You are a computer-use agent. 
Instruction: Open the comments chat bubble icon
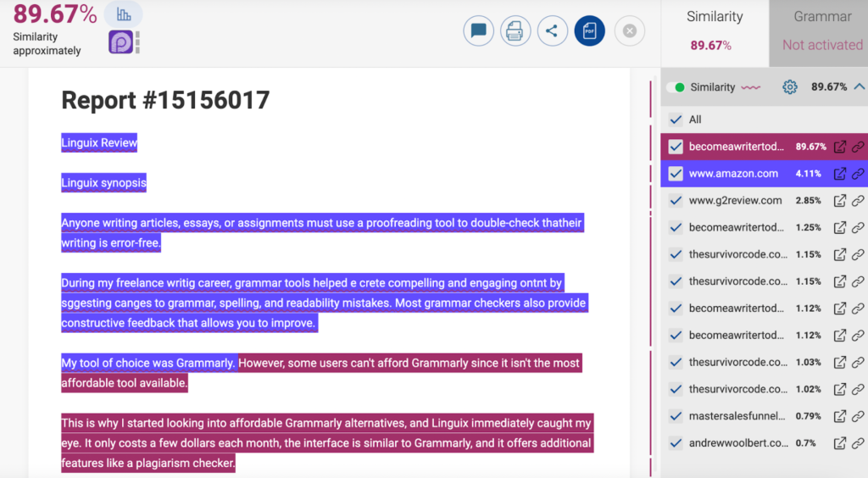click(478, 31)
